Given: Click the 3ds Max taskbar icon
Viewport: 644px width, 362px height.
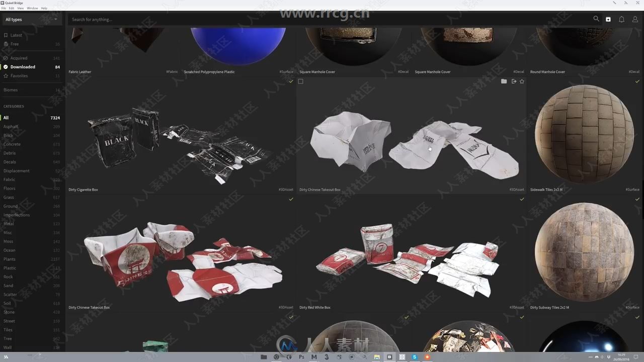Looking at the screenshot, I should (x=327, y=357).
